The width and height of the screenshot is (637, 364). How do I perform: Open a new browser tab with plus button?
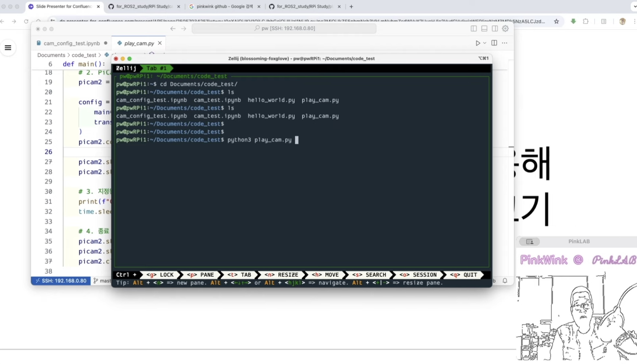pyautogui.click(x=351, y=6)
